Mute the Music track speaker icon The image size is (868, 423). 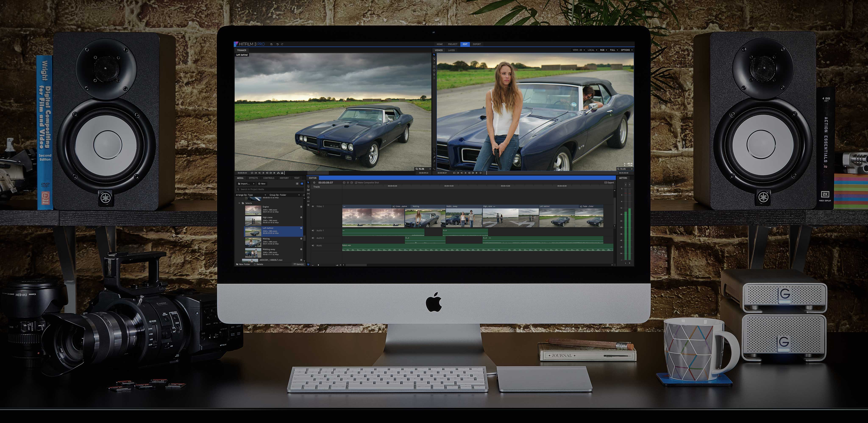313,245
